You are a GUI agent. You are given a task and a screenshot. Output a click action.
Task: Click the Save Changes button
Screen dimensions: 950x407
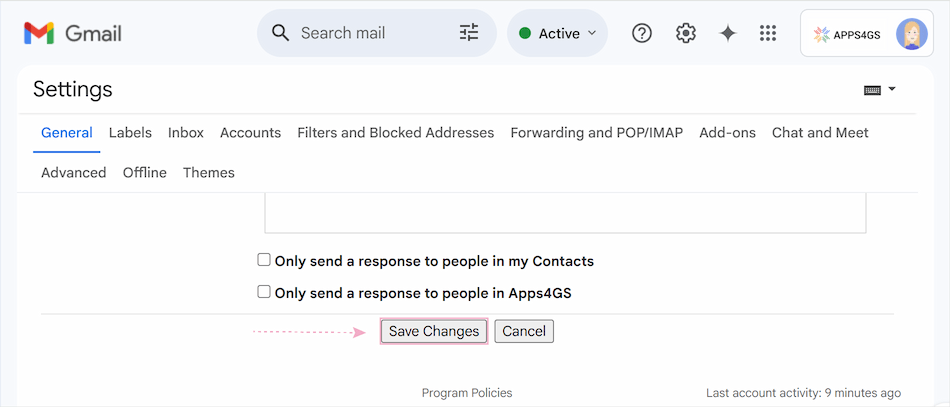point(434,331)
